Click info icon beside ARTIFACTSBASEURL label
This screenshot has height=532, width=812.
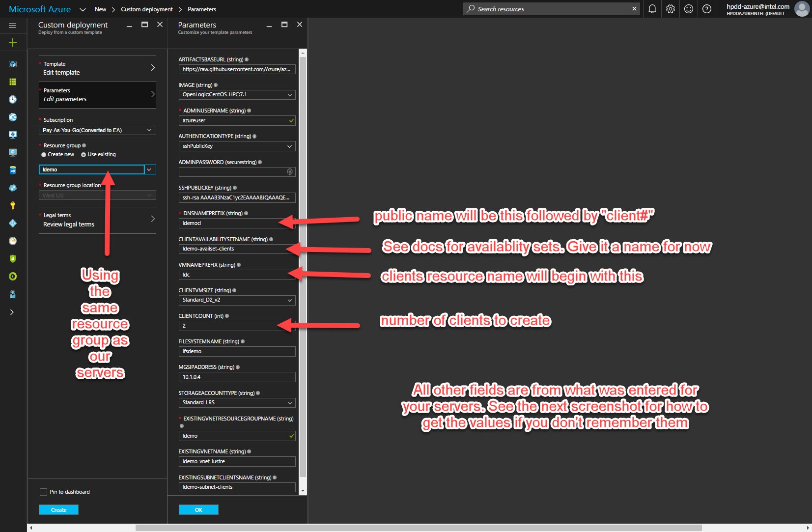click(247, 59)
